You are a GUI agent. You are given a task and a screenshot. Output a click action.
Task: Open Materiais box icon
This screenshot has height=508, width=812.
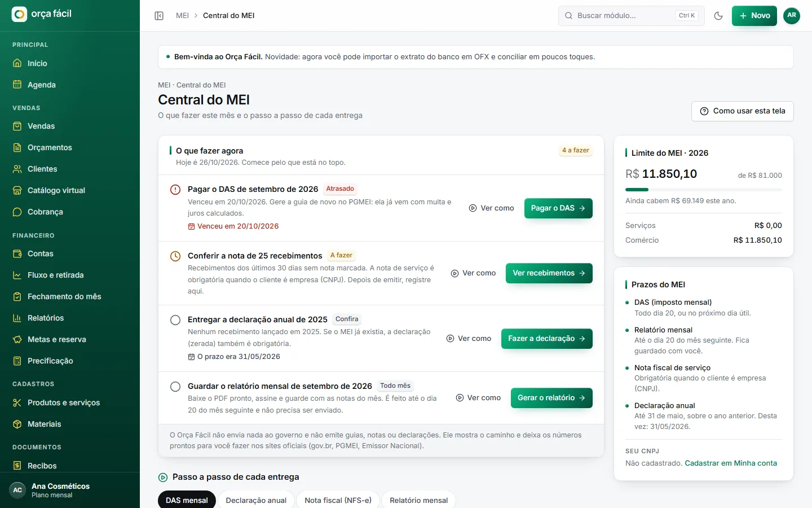click(x=17, y=424)
